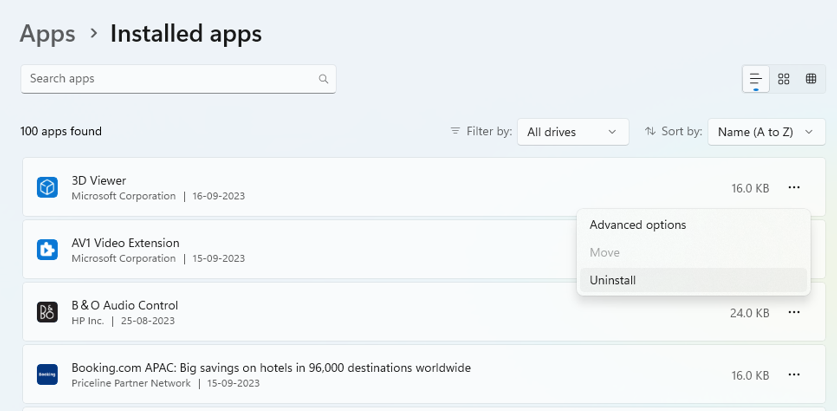This screenshot has height=411, width=837.
Task: Click the search magnifier icon
Action: point(323,79)
